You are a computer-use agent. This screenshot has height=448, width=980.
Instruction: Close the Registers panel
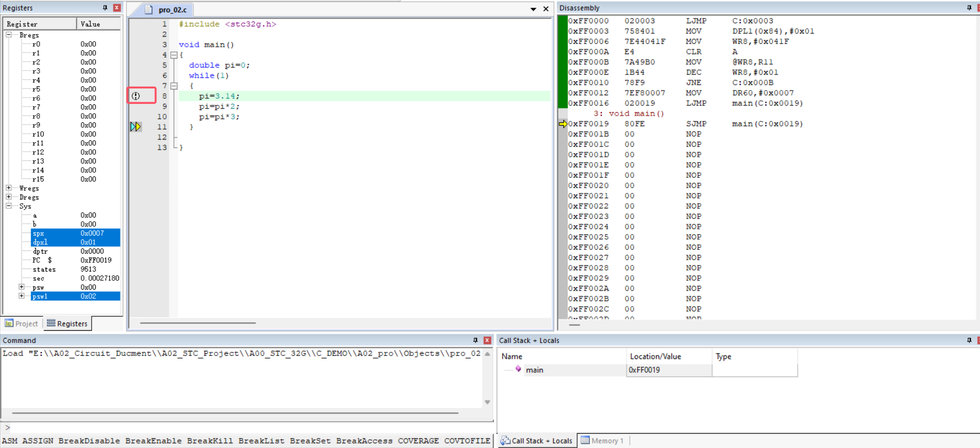[x=117, y=8]
